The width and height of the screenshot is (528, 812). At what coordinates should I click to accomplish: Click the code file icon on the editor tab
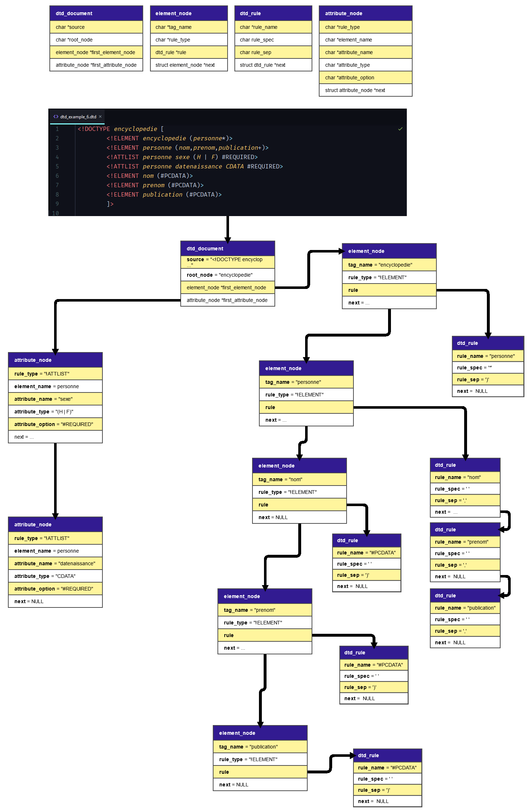(x=56, y=117)
